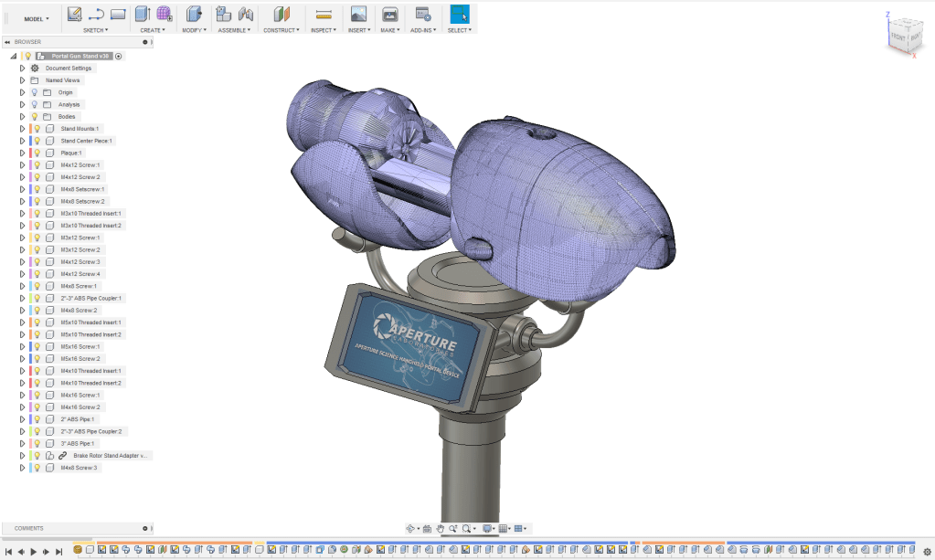
Task: Click the Insert image icon
Action: tap(358, 14)
